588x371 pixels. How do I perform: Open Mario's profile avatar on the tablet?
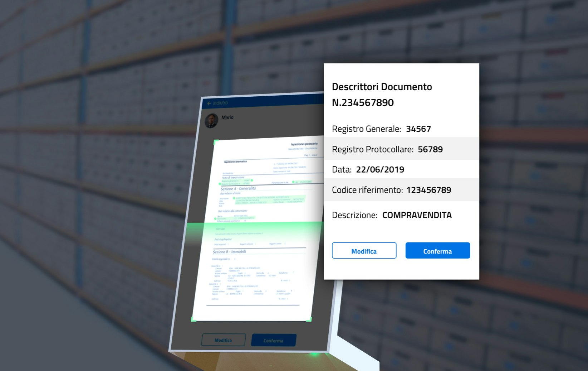tap(211, 121)
